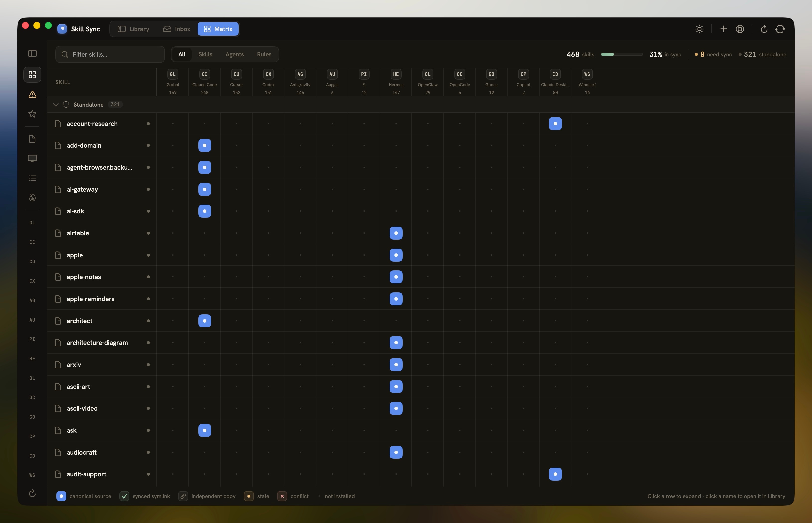Select the CC agent in left sidebar
Viewport: 812px width, 523px height.
[x=32, y=242]
